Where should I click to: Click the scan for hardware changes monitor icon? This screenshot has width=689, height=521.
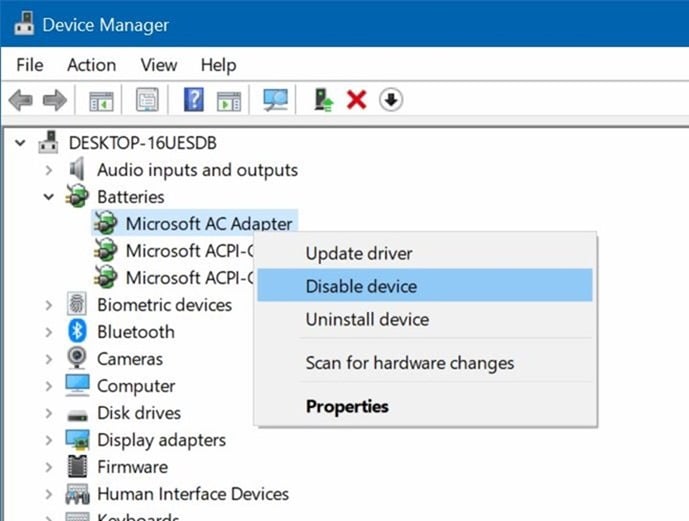[x=276, y=100]
